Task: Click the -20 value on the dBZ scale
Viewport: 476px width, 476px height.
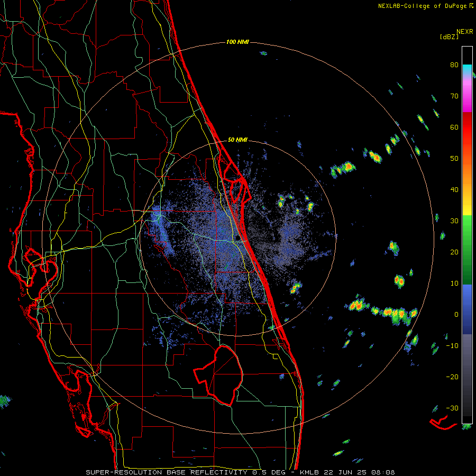Action: click(452, 377)
